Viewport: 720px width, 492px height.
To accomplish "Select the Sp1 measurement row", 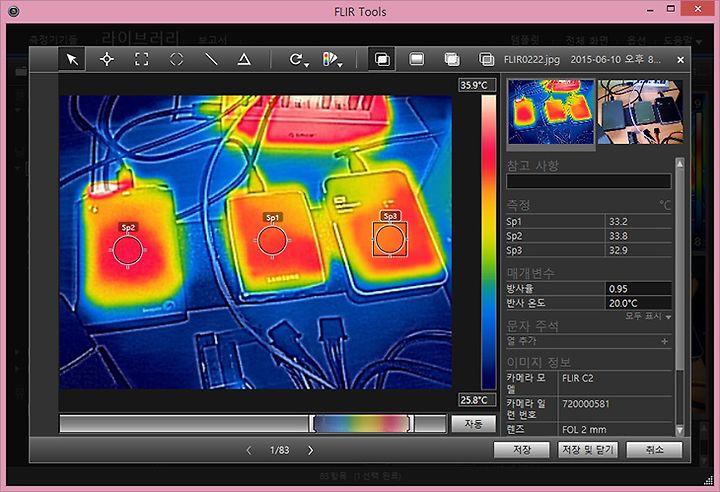I will [x=588, y=221].
